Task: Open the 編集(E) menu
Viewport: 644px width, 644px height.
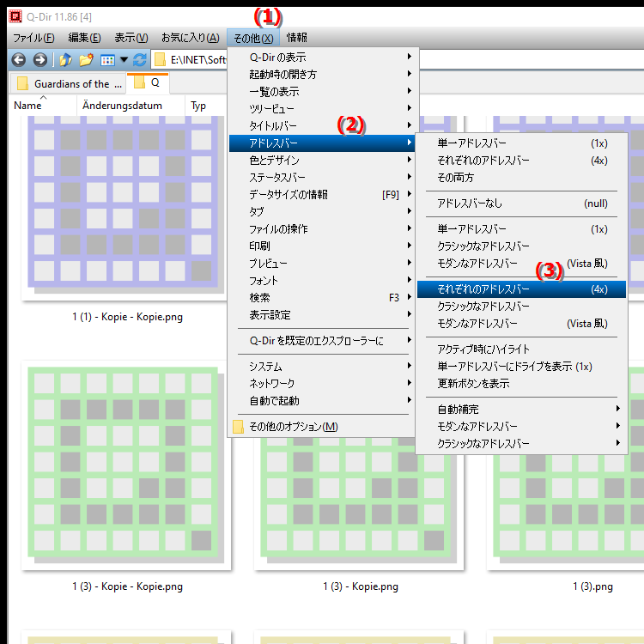Action: [x=84, y=38]
